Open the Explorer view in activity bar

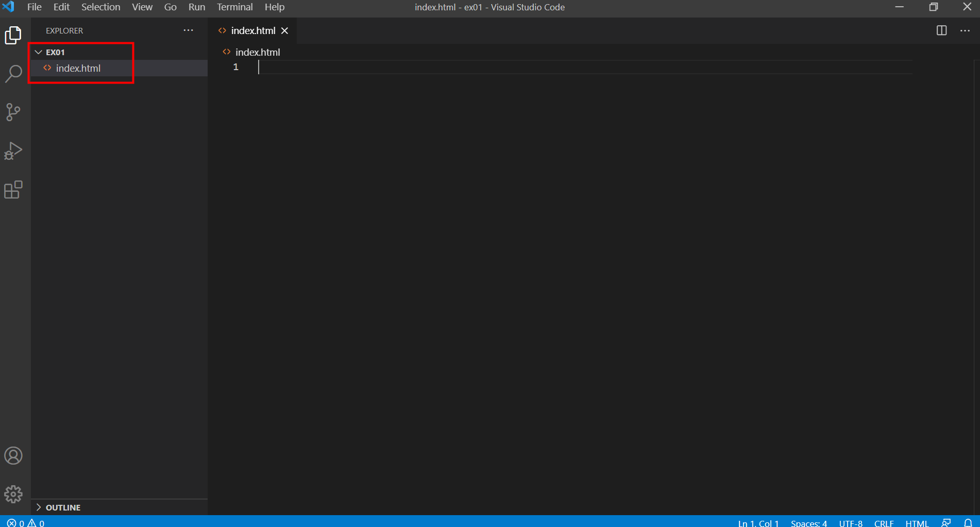tap(13, 35)
